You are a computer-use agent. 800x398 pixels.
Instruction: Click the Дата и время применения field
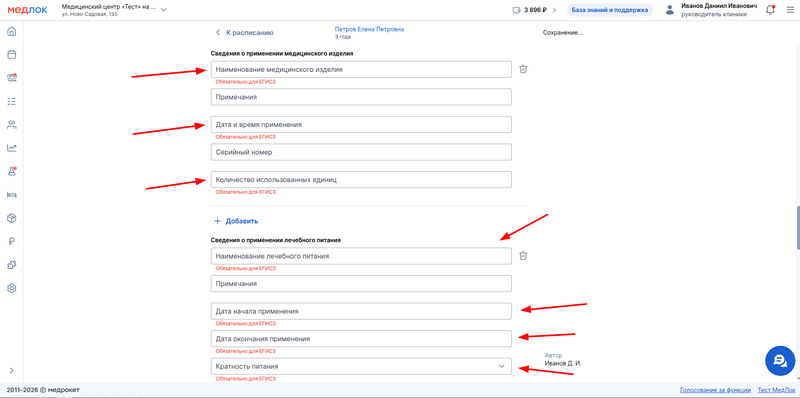click(x=361, y=125)
